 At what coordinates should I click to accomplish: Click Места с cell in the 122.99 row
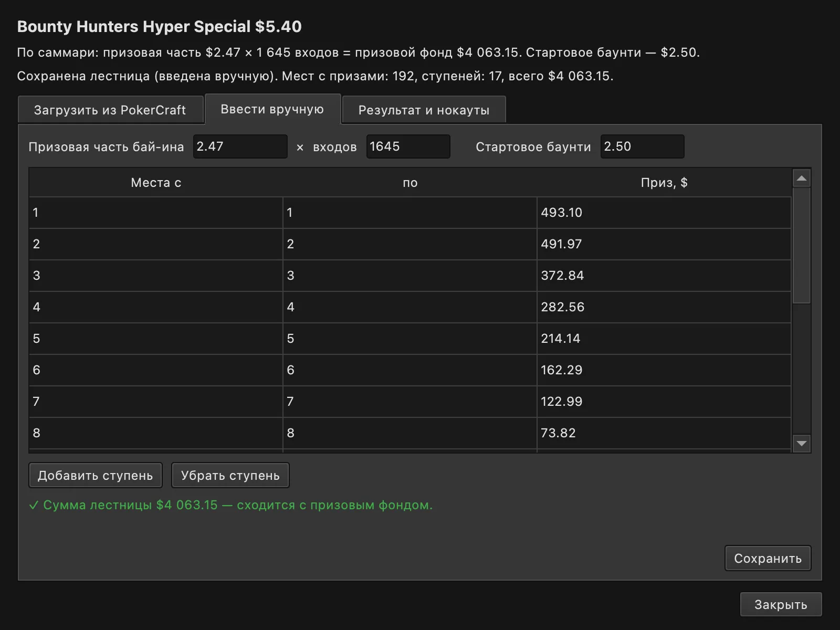click(156, 402)
